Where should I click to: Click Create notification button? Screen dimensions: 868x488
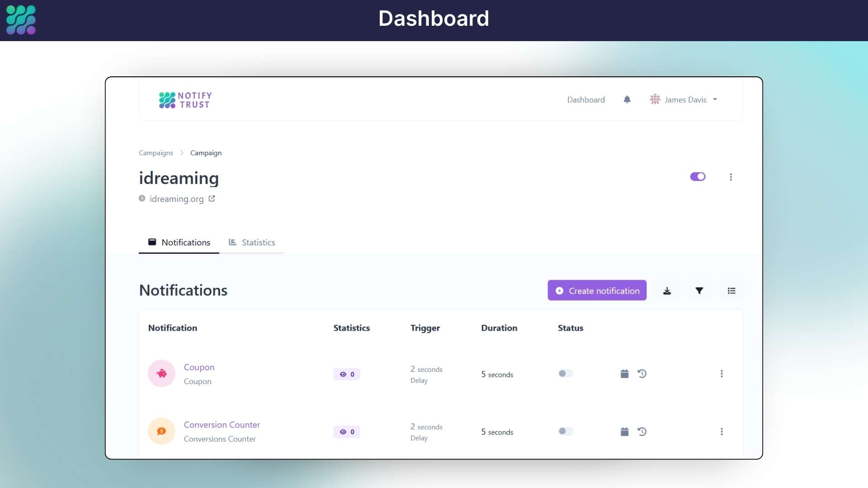pyautogui.click(x=597, y=291)
